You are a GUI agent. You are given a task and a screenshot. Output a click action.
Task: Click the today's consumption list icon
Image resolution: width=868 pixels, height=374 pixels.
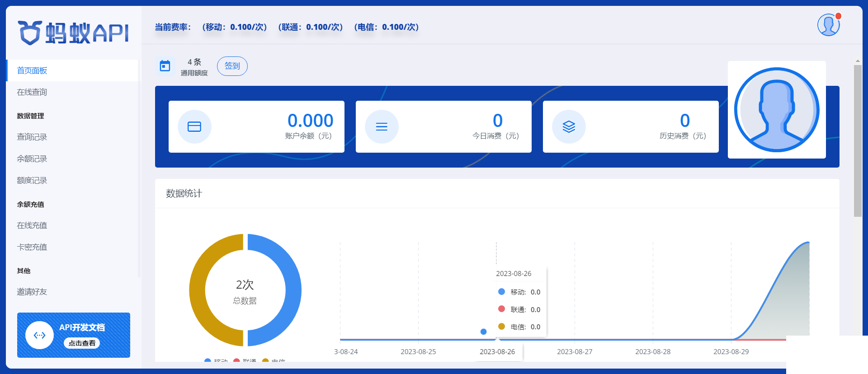(382, 127)
